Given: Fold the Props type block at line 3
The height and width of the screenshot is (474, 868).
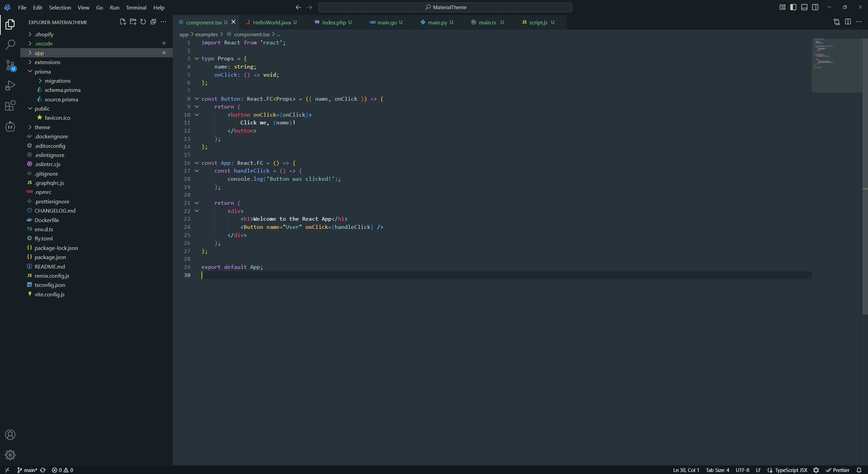Looking at the screenshot, I should coord(197,58).
